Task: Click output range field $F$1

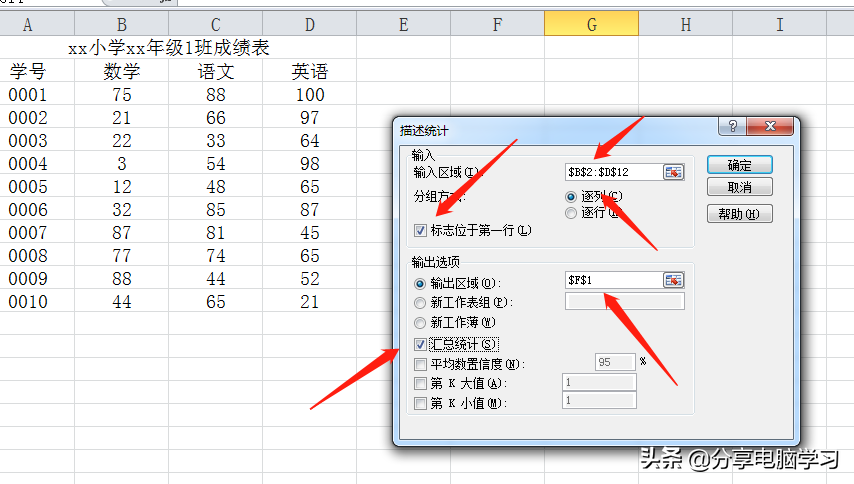Action: pyautogui.click(x=614, y=280)
